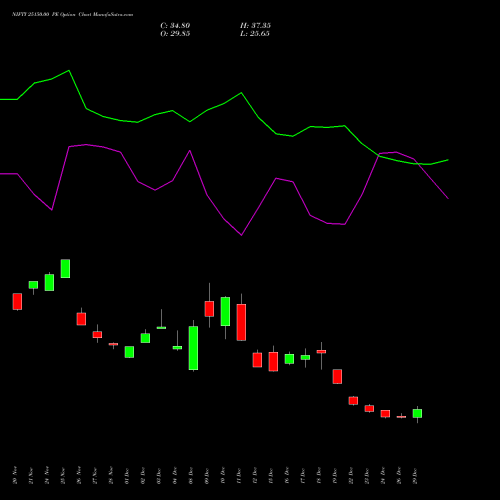
Task: Click the NIFTY 25150.00 PE Option chart title
Action: pyautogui.click(x=73, y=14)
